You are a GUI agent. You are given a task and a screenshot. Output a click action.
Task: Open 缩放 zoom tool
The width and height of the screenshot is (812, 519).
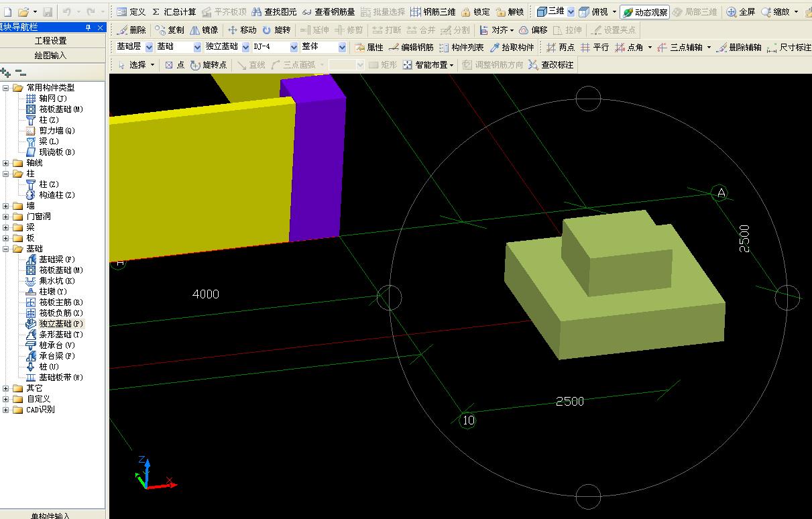pos(775,12)
